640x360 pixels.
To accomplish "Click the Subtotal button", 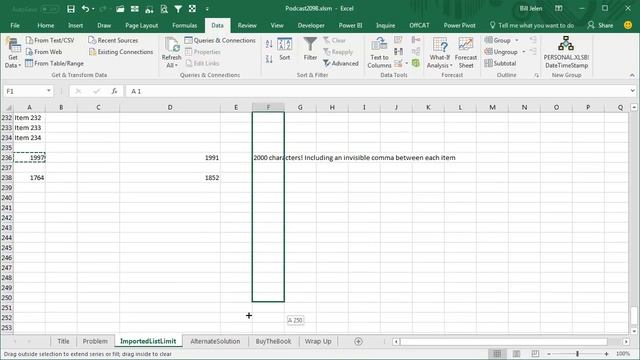I will click(500, 63).
